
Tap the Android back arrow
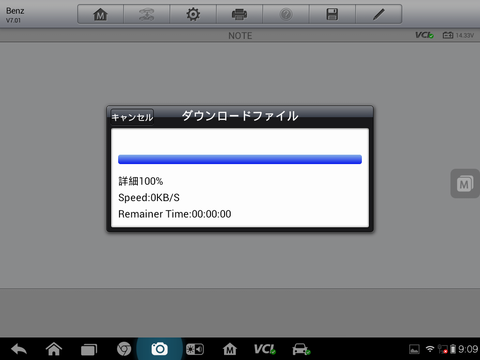[x=19, y=349]
